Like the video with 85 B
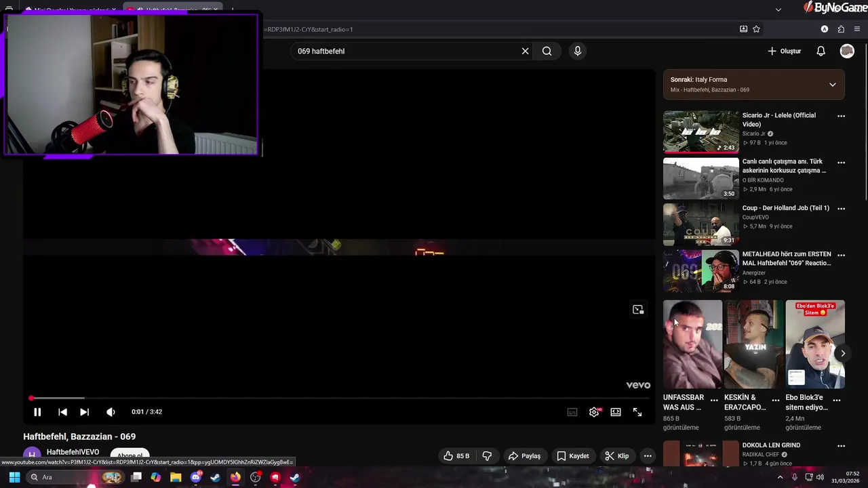 point(456,456)
